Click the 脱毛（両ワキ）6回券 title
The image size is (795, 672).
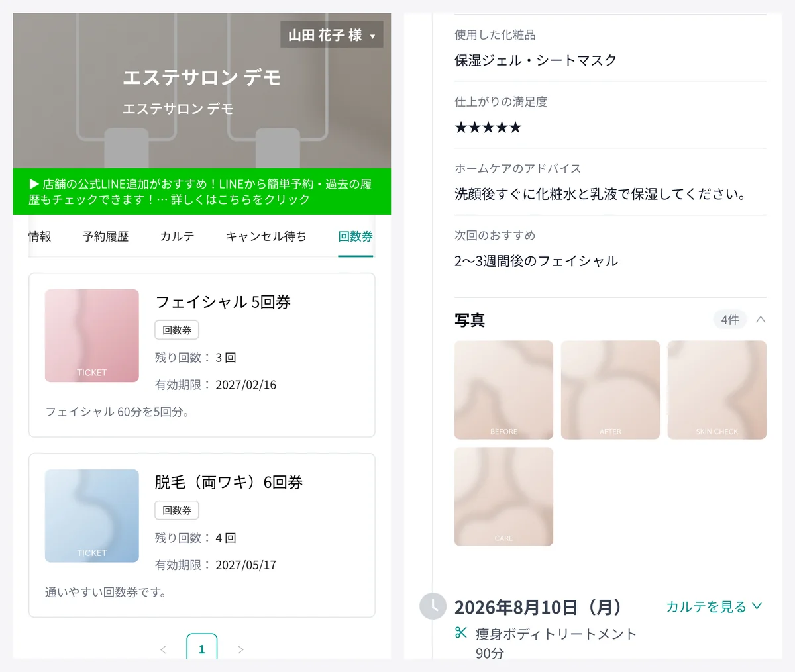tap(229, 482)
